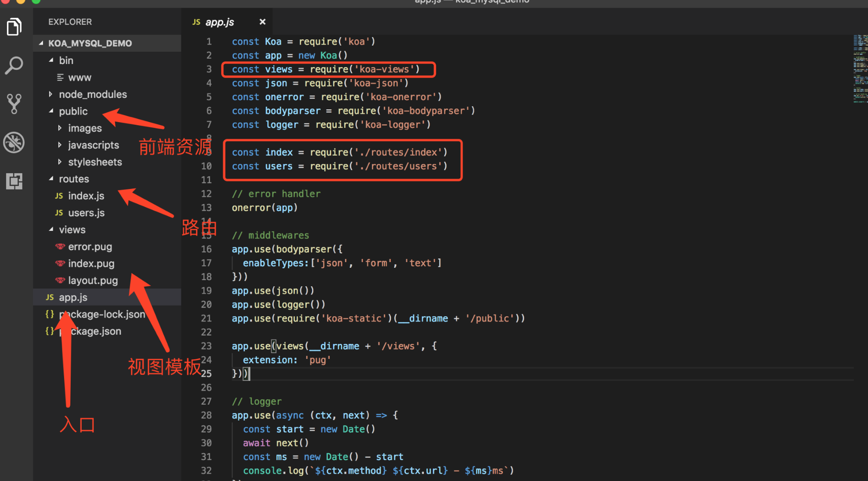This screenshot has height=481, width=868.
Task: Click the extension: 'pug' line
Action: [x=287, y=360]
